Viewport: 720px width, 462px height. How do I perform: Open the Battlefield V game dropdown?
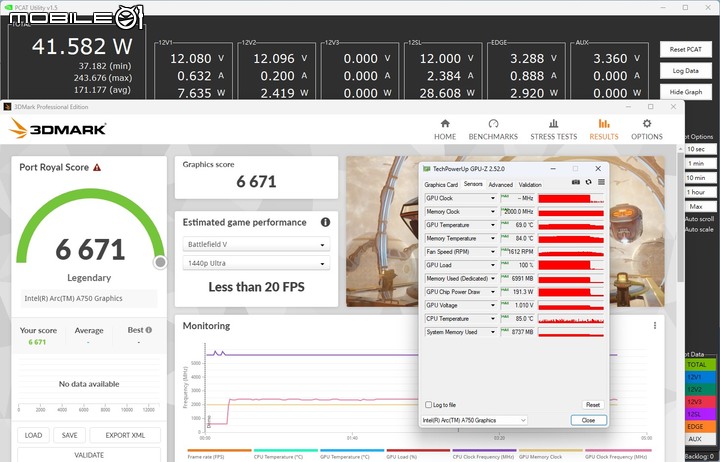coord(256,244)
